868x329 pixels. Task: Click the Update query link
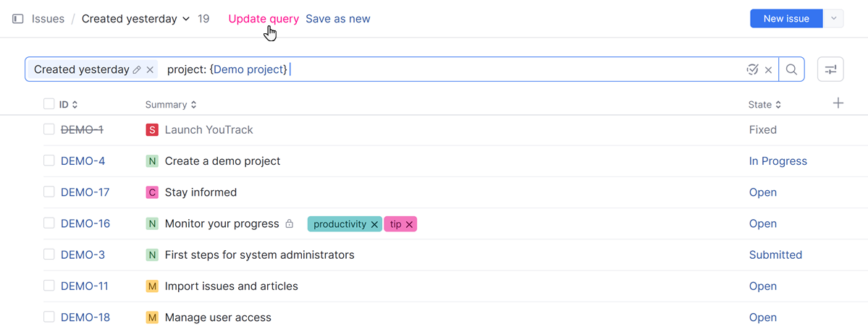264,19
